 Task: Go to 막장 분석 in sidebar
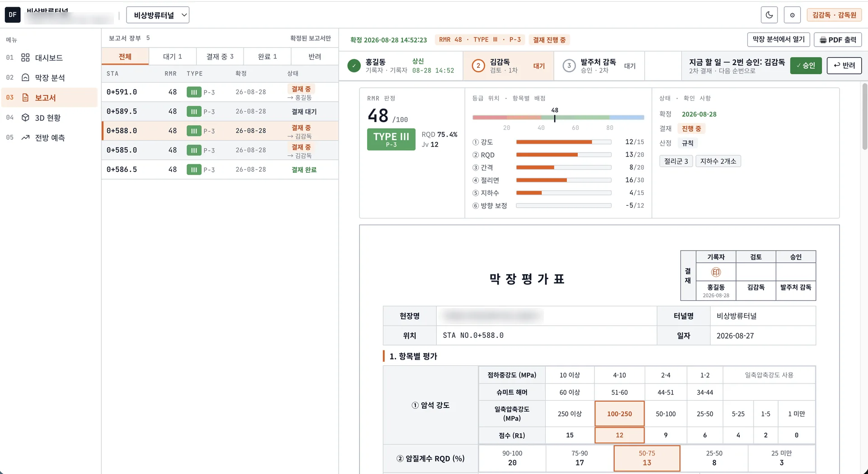click(x=49, y=77)
